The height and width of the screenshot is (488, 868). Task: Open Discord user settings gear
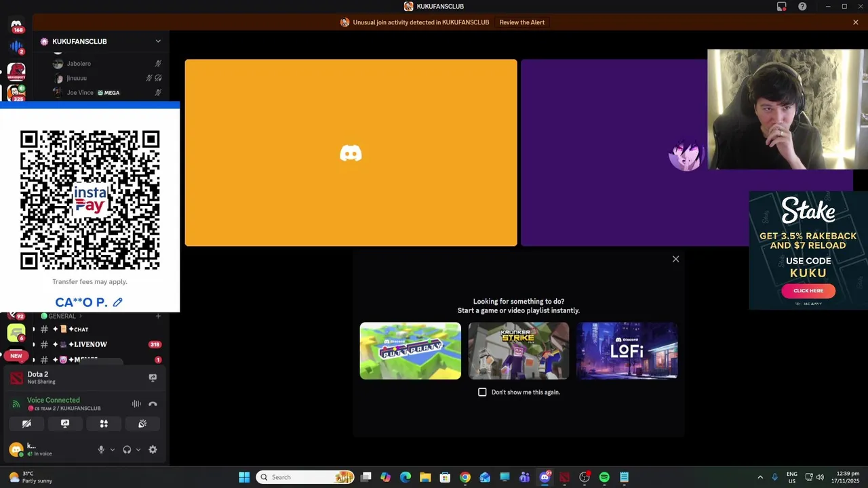point(153,449)
